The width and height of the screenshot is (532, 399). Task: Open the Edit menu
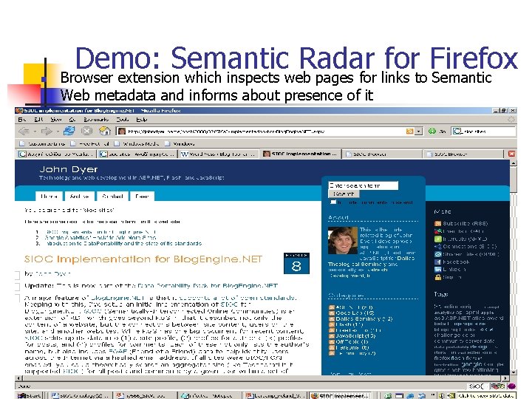point(38,120)
